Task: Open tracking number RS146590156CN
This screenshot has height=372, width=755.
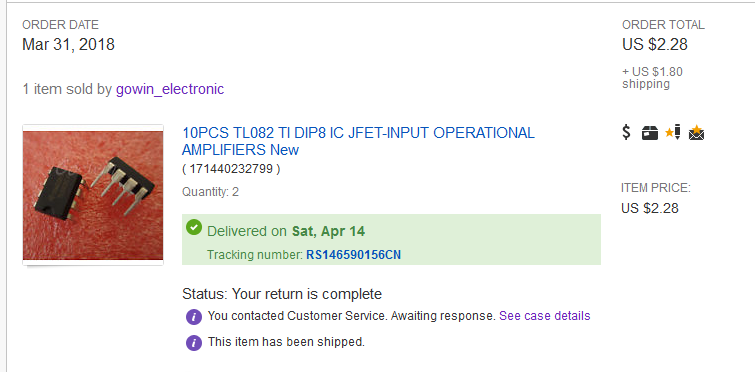Action: click(x=353, y=255)
